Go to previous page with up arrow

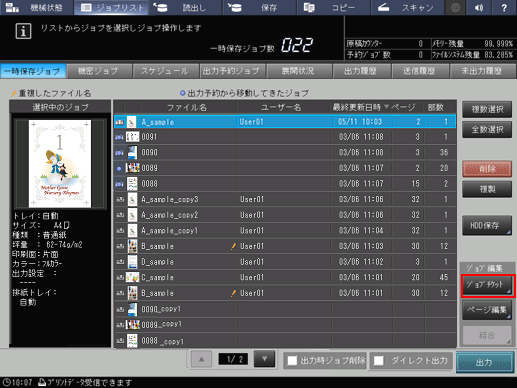201,359
